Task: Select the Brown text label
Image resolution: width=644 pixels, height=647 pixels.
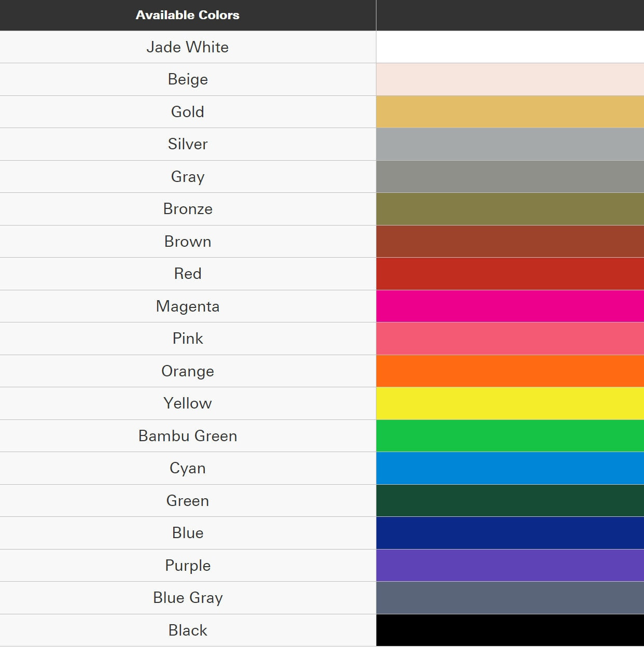Action: pyautogui.click(x=188, y=242)
